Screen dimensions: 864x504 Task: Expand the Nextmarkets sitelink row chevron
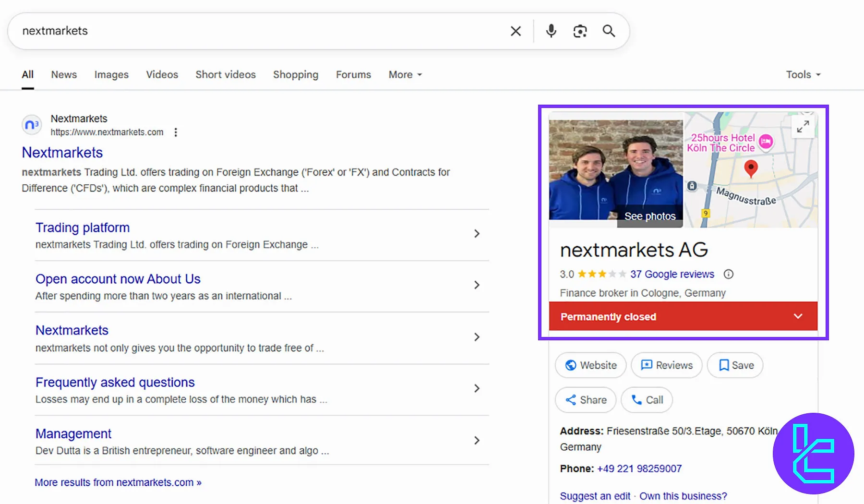click(477, 337)
